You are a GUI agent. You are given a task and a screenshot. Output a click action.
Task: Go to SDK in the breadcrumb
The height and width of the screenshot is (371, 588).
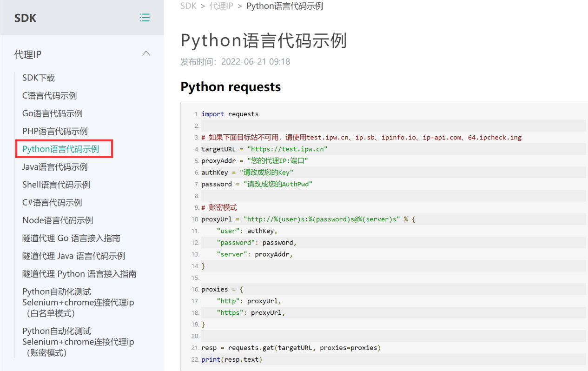point(188,6)
